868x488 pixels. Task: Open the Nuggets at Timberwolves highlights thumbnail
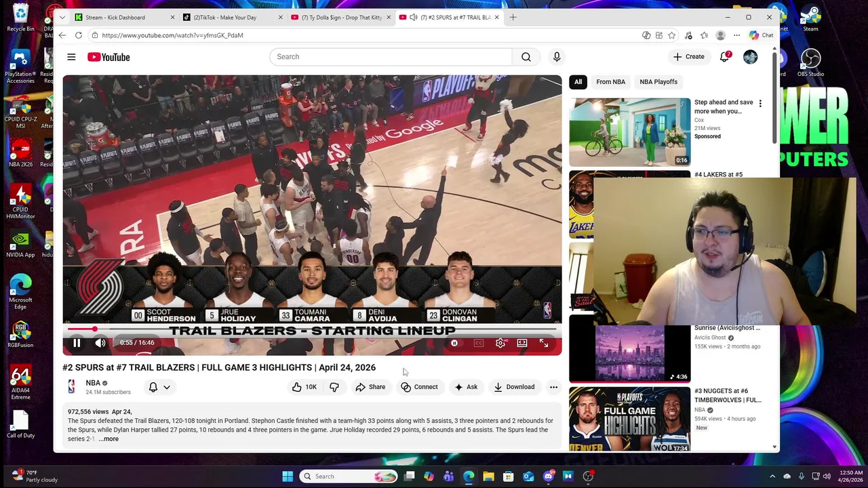tap(630, 420)
